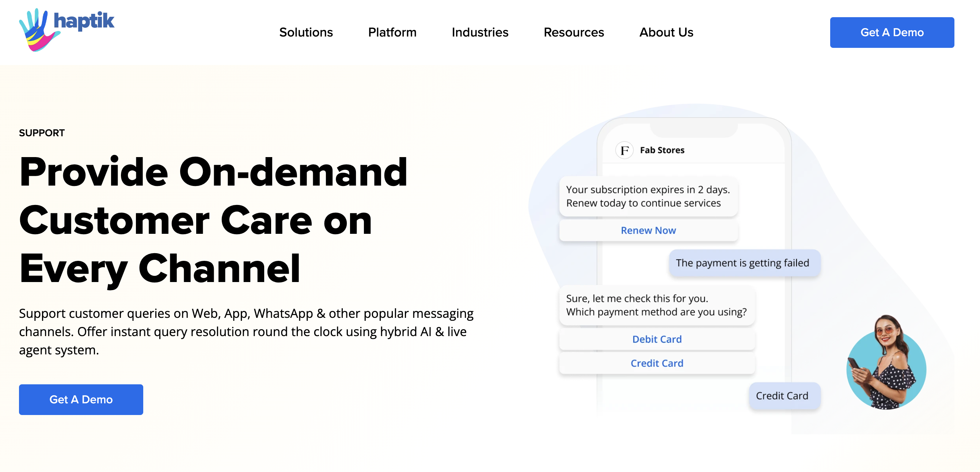Viewport: 980px width, 472px height.
Task: Open the Platform menu
Action: [392, 32]
